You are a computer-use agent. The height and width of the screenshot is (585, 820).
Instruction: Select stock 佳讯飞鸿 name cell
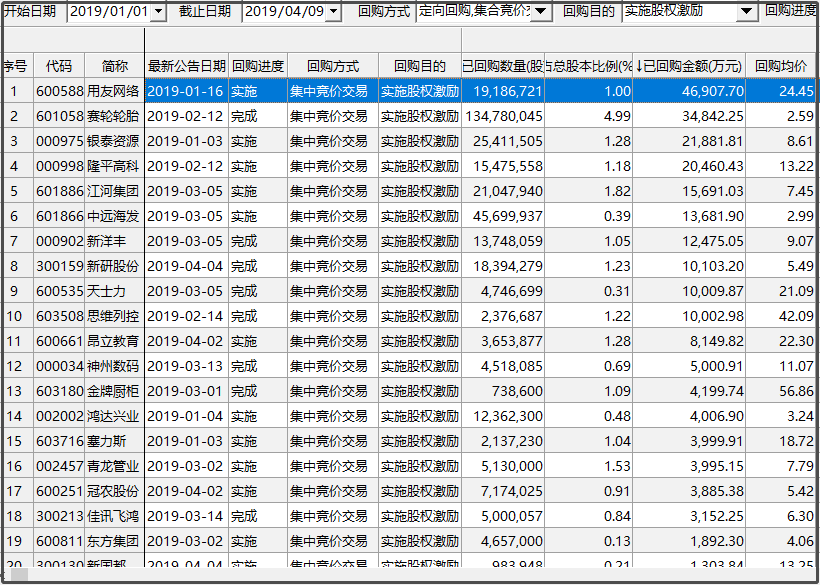[x=115, y=517]
